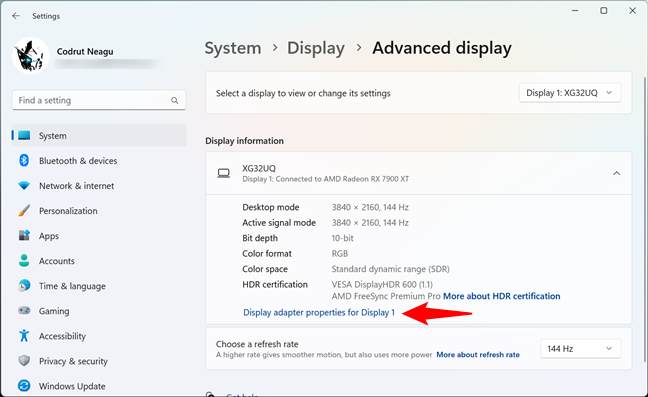Open More about refresh rate link
The width and height of the screenshot is (648, 397).
(x=478, y=354)
